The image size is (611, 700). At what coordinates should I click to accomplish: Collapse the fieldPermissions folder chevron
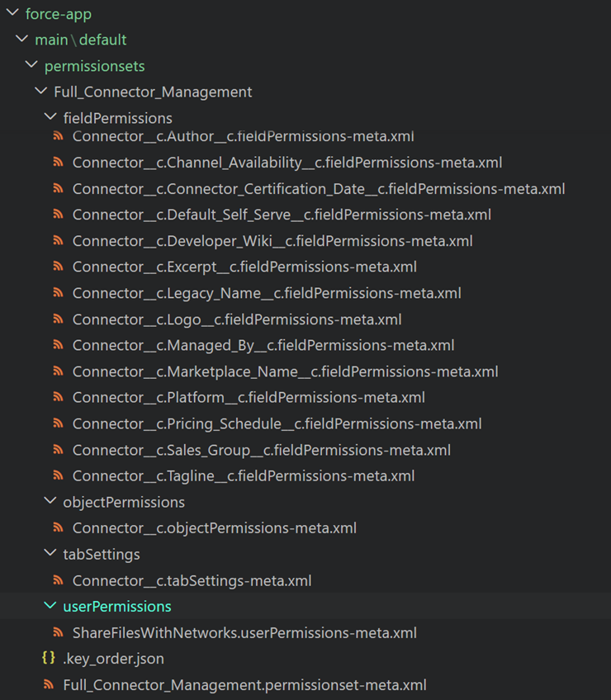[50, 117]
